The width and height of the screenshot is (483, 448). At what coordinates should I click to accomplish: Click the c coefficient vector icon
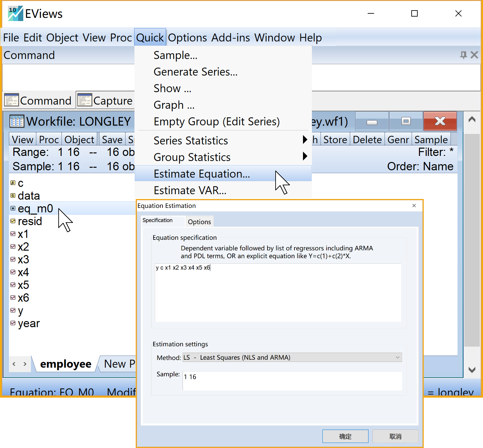pyautogui.click(x=13, y=183)
